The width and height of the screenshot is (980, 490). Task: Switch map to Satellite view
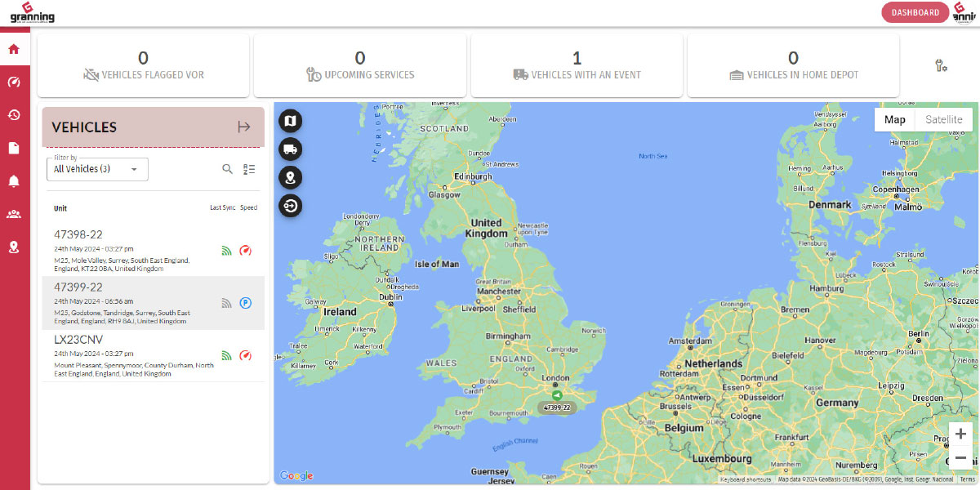tap(943, 120)
